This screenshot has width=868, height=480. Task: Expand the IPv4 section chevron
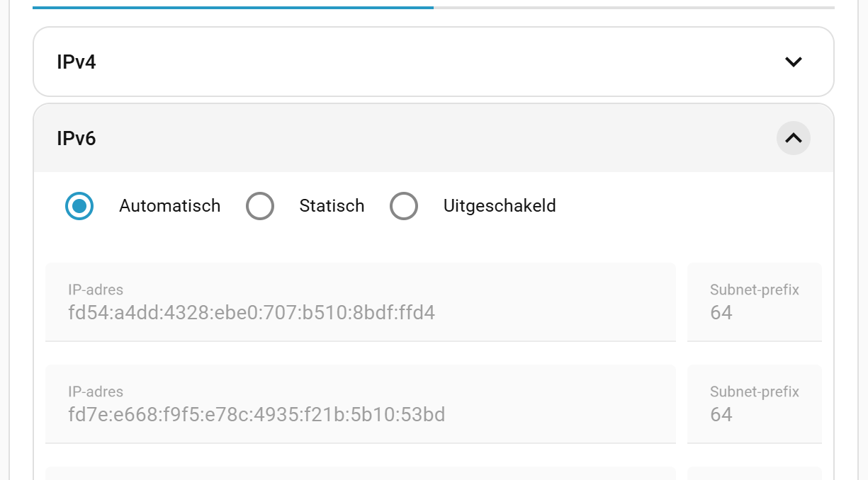793,62
